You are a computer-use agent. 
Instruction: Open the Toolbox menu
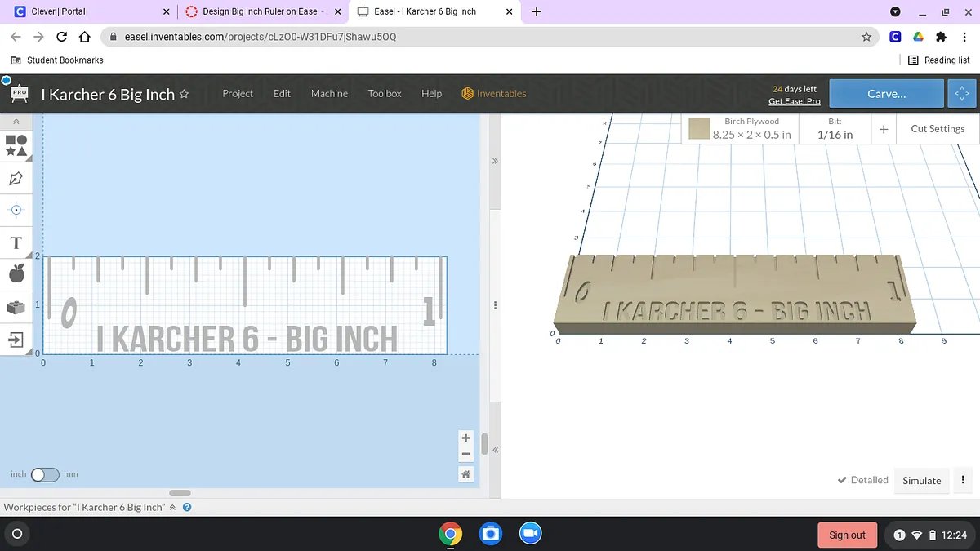tap(384, 94)
